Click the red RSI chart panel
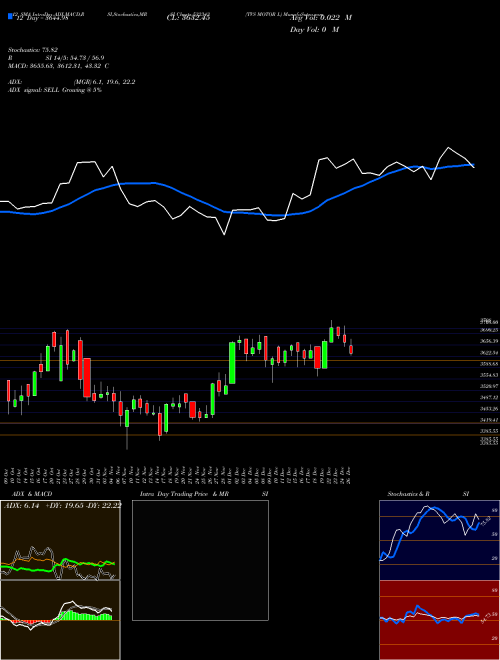The height and width of the screenshot is (660, 500). [x=439, y=620]
